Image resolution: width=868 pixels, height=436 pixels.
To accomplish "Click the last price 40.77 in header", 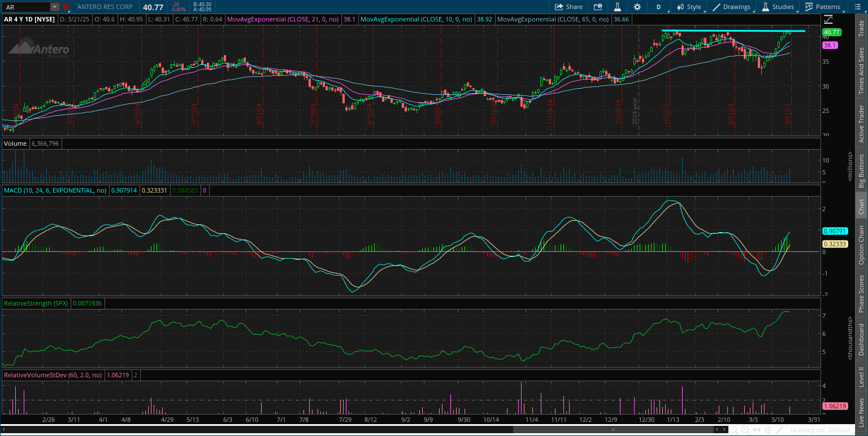I will coord(152,7).
